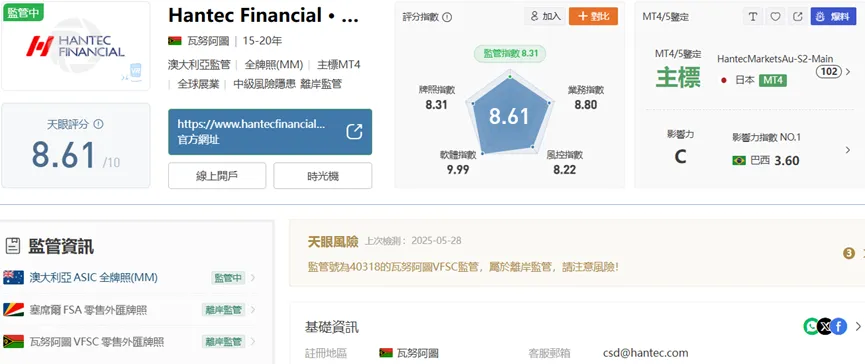Click the orange 對比 compare button
865x364 pixels.
[593, 17]
